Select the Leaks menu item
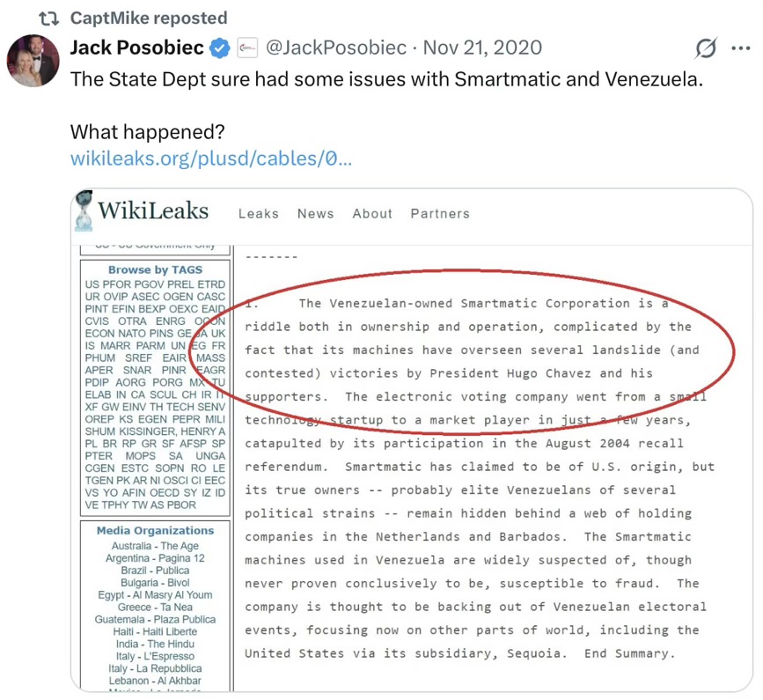 [258, 214]
